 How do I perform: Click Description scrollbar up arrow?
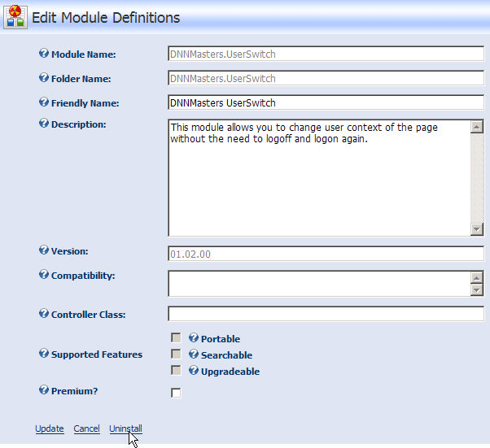tap(477, 127)
